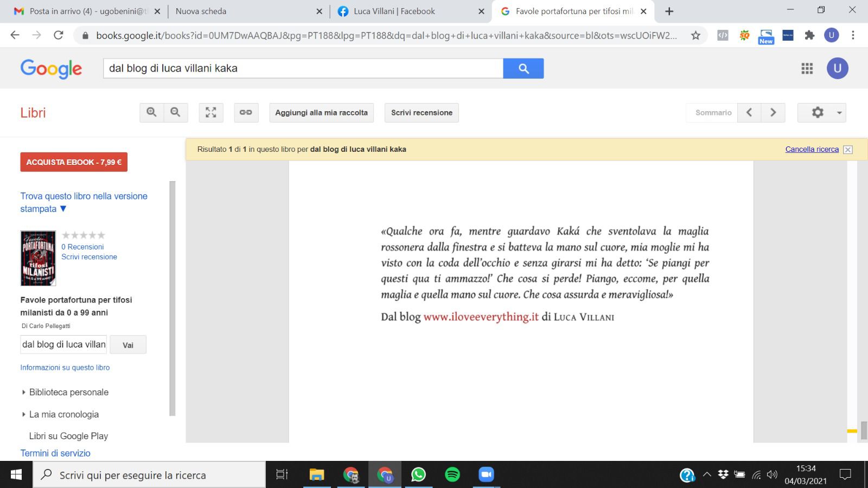The width and height of the screenshot is (868, 488).
Task: Open new browser tab
Action: [x=669, y=11]
